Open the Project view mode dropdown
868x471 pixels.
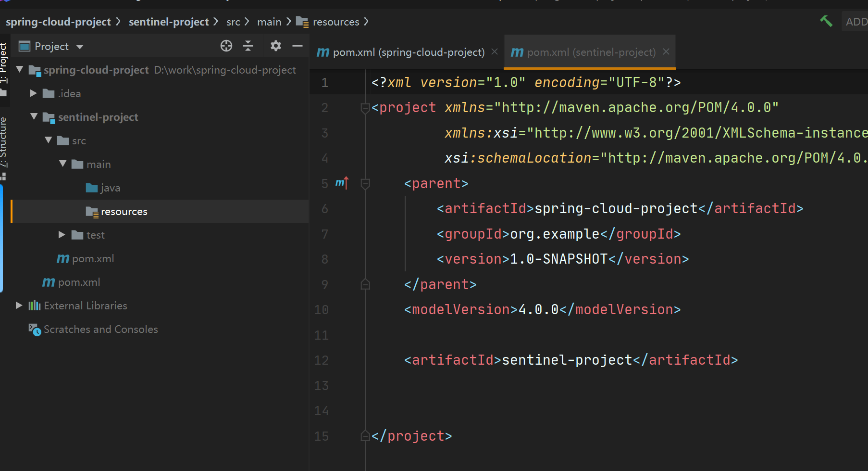click(81, 46)
